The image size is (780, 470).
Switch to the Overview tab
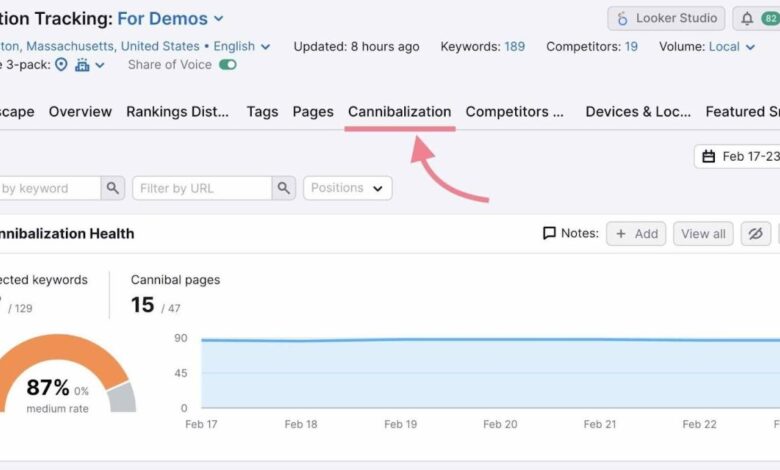coord(80,112)
